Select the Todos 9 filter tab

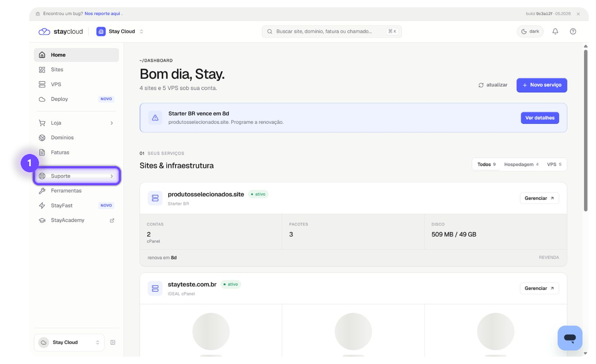pos(486,165)
